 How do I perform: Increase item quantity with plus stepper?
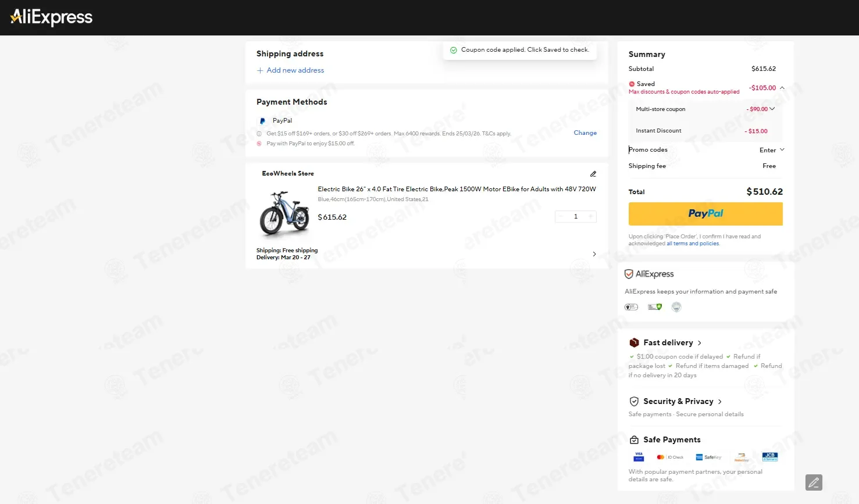click(590, 217)
